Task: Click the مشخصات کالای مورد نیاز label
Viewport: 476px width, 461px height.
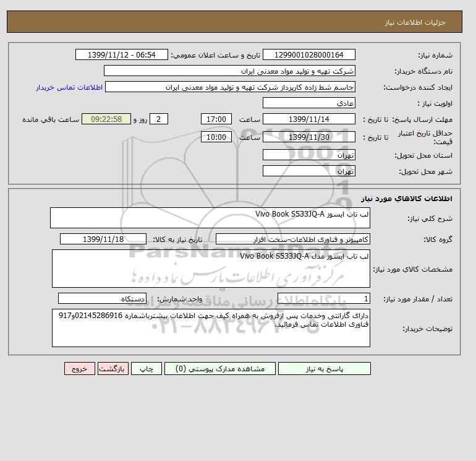Action: [x=413, y=269]
